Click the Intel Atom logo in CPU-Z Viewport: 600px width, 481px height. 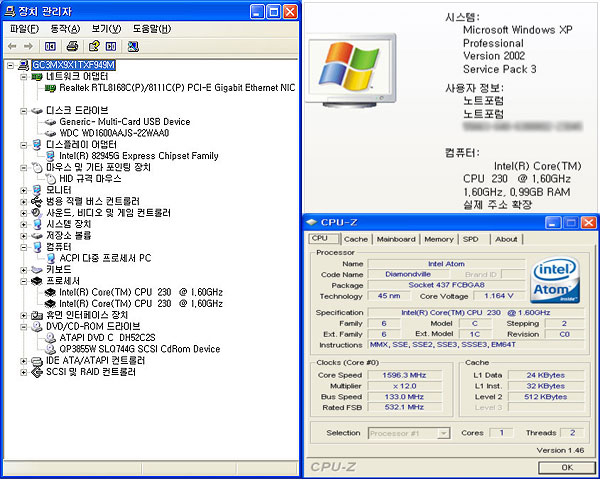coord(556,280)
